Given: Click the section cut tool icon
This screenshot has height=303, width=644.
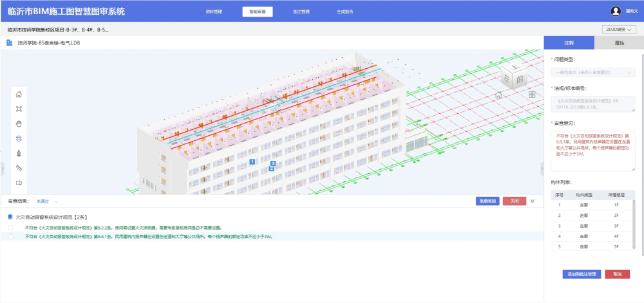Looking at the screenshot, I should pos(19,183).
